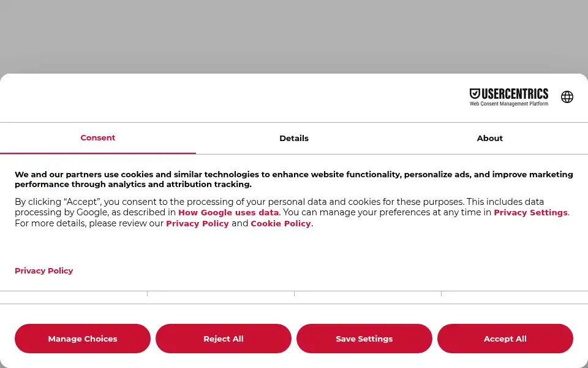Open the Cookie Policy link
This screenshot has width=588, height=368.
281,223
